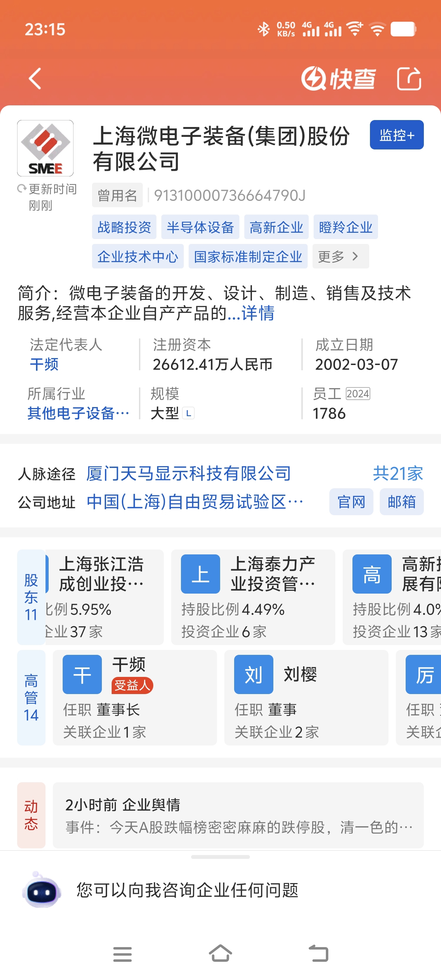Tap the credit code 91310000736664790J

pos(230,195)
